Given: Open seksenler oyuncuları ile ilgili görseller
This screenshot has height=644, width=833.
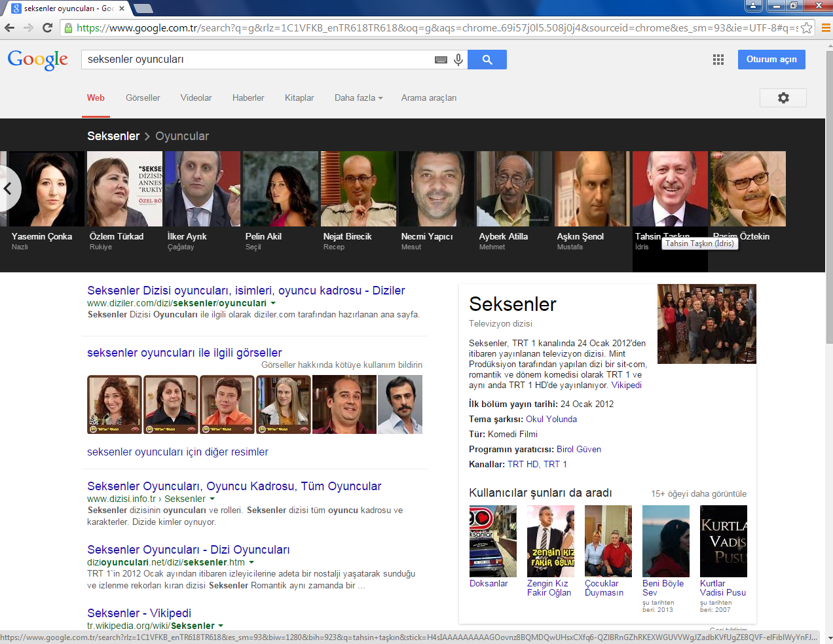Looking at the screenshot, I should (x=184, y=353).
